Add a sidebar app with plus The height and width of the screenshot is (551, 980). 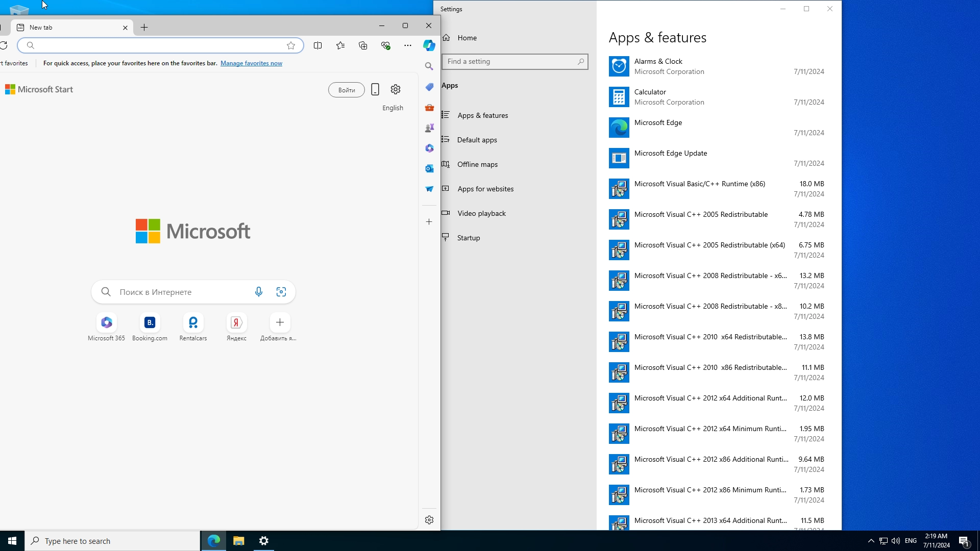[429, 222]
